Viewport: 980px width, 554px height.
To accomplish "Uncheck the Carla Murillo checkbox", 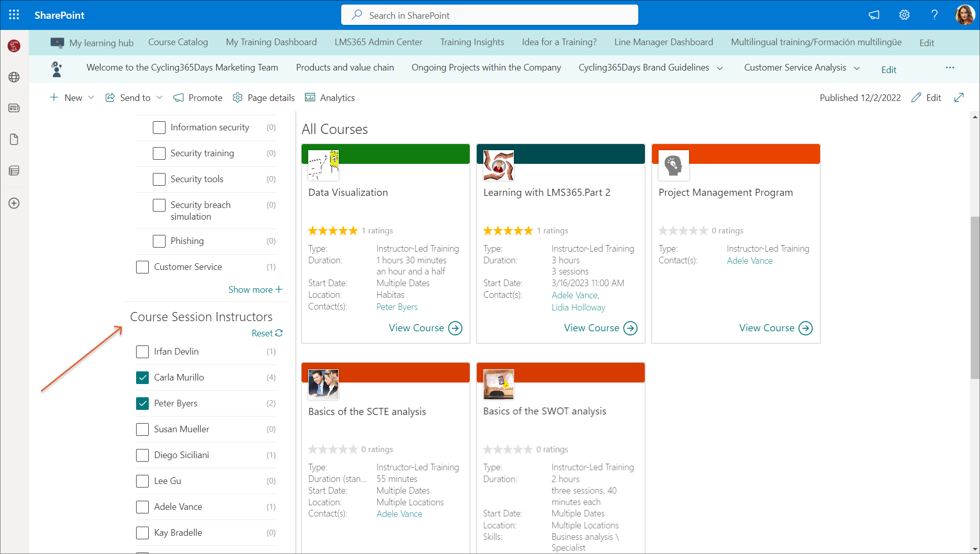I will 142,377.
